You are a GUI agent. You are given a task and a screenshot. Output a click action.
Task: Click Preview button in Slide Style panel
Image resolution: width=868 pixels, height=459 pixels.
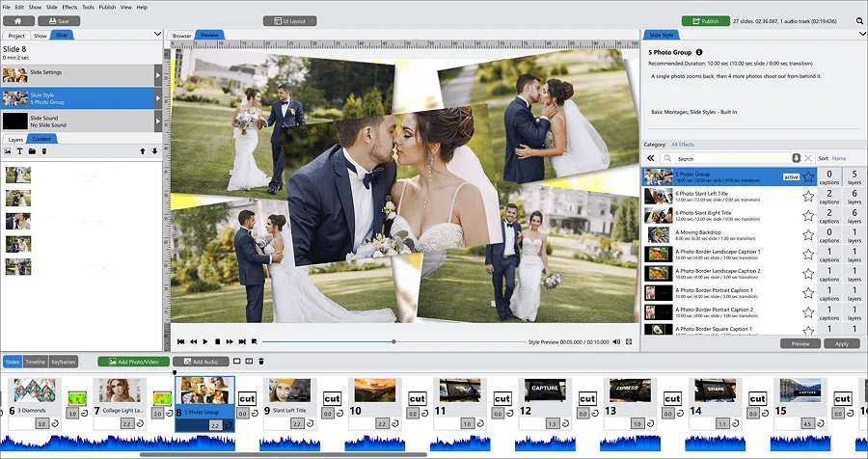click(800, 344)
